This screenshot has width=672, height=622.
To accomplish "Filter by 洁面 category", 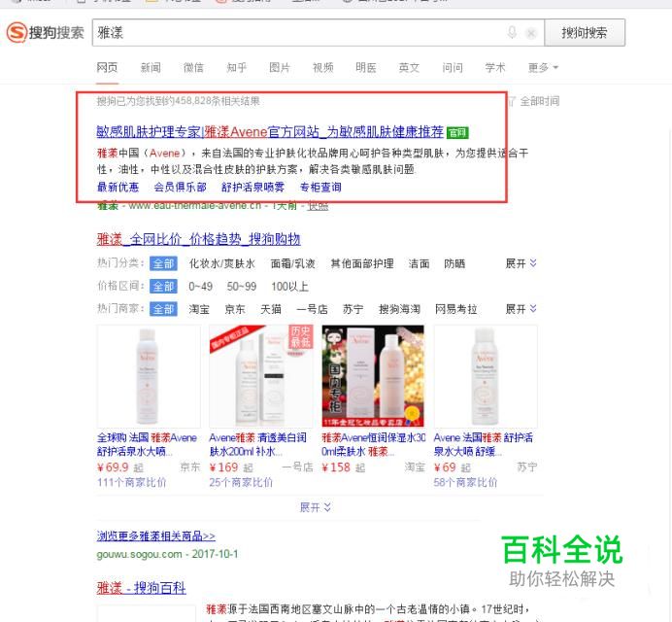I will point(419,263).
